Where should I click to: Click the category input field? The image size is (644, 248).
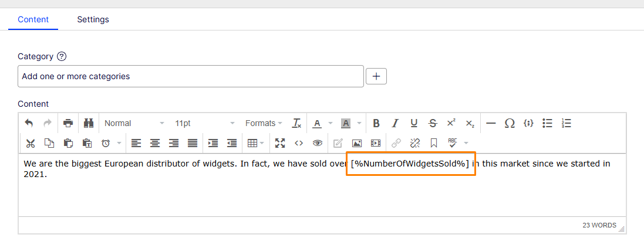pos(190,76)
